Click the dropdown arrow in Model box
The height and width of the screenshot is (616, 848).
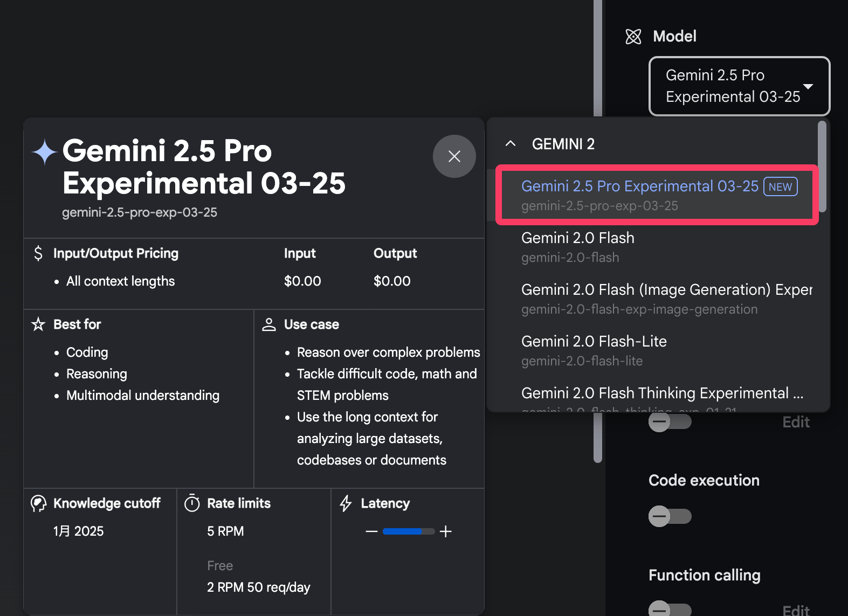[808, 86]
